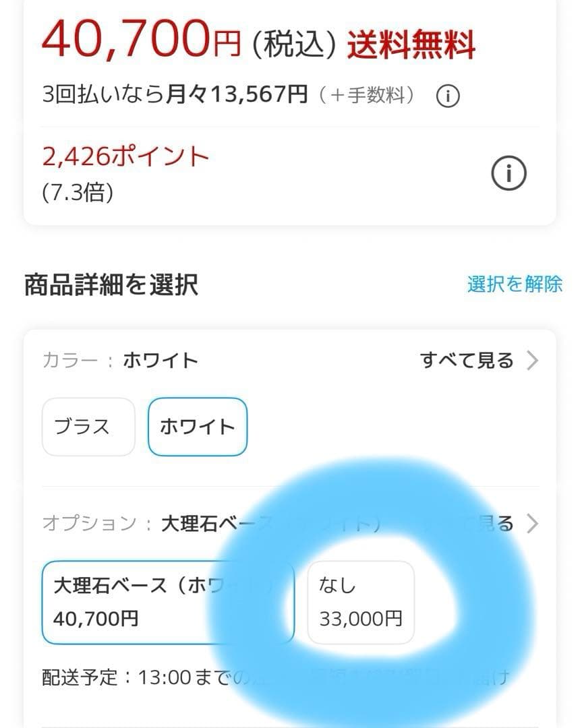The image size is (580, 728).
Task: Tap info icon beside installment payment text
Action: point(448,96)
